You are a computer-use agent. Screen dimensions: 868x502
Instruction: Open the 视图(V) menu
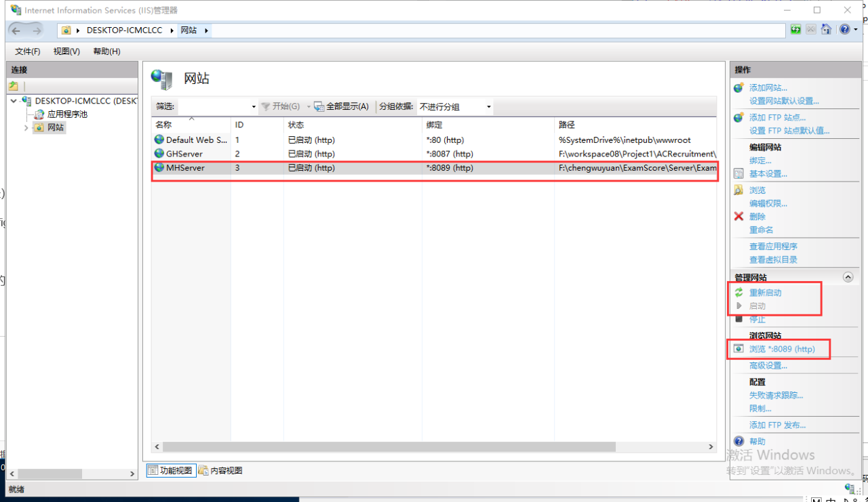click(66, 51)
